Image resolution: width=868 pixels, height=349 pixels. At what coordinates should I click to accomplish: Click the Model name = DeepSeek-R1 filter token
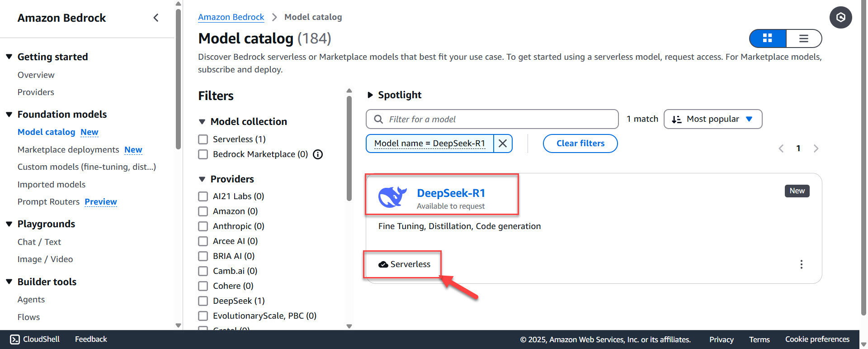pyautogui.click(x=429, y=143)
